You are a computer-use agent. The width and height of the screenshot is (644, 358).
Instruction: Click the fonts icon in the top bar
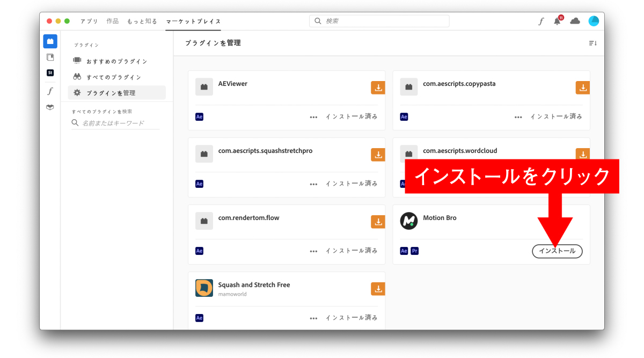point(541,21)
